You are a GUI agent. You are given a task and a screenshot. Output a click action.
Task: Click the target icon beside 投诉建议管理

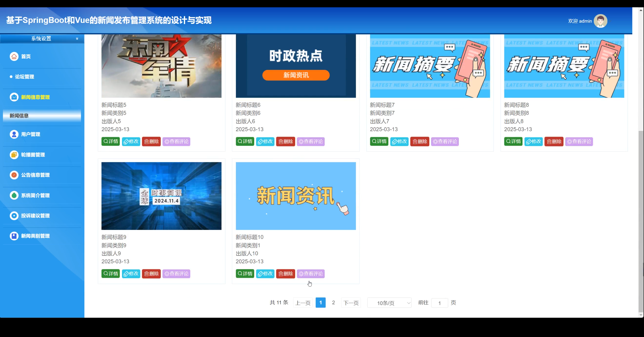(x=14, y=216)
